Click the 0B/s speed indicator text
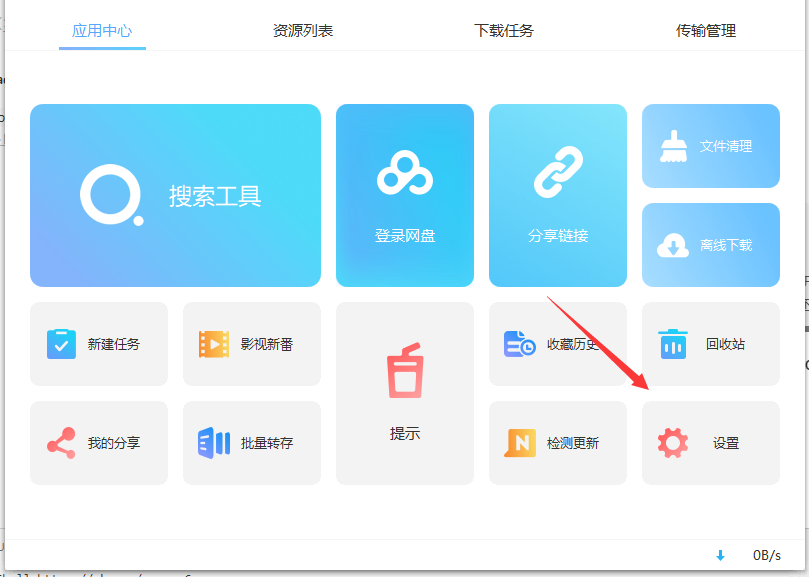The height and width of the screenshot is (577, 809). click(x=766, y=555)
